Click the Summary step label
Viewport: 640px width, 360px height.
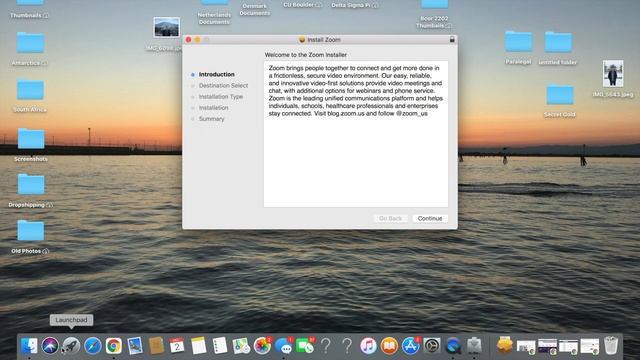[x=211, y=119]
